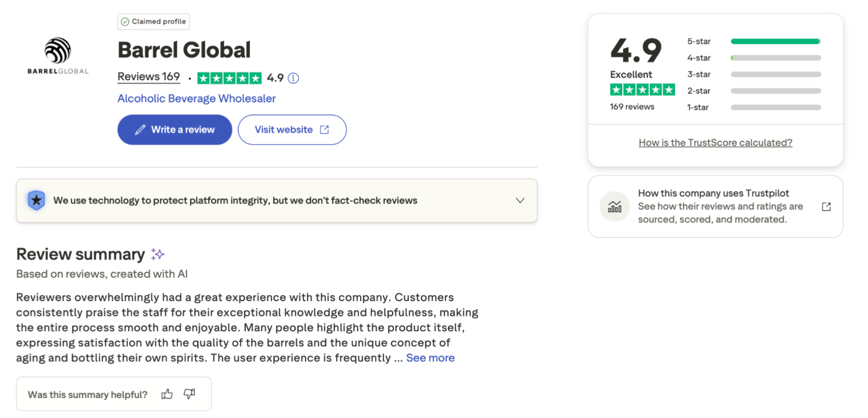Click the TrustScore info icon

point(293,78)
